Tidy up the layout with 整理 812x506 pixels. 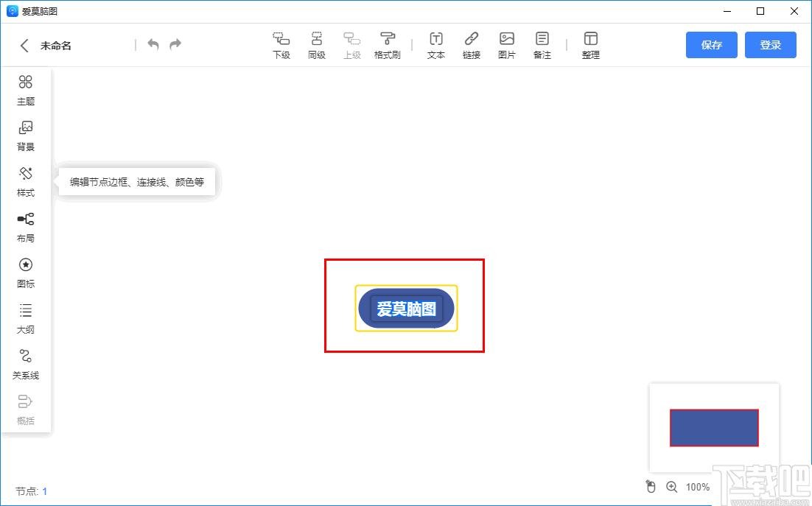[590, 45]
